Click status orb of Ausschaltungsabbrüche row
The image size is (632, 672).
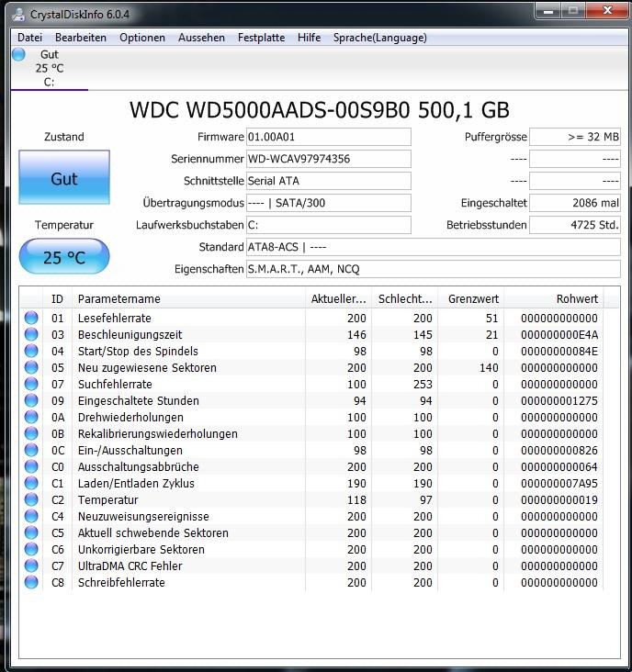pos(31,466)
